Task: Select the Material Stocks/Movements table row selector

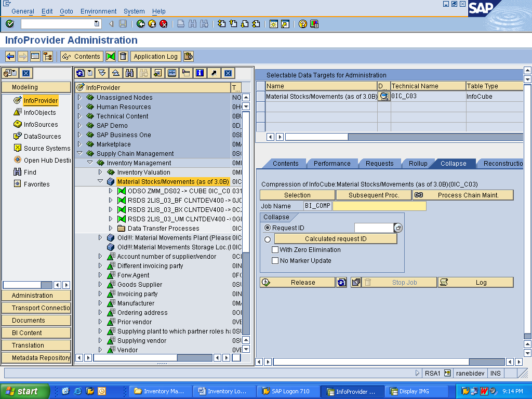Action: 261,96
